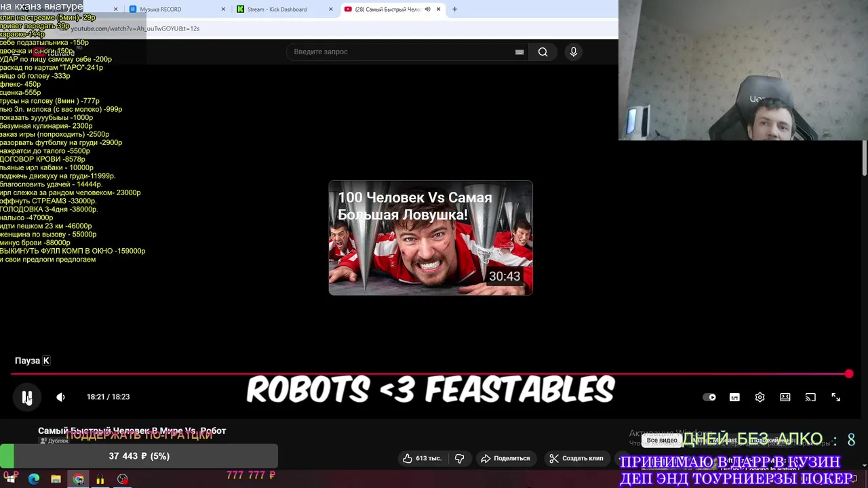Viewport: 868px width, 488px height.
Task: Turn on subtitles with the captions icon
Action: coord(734,397)
